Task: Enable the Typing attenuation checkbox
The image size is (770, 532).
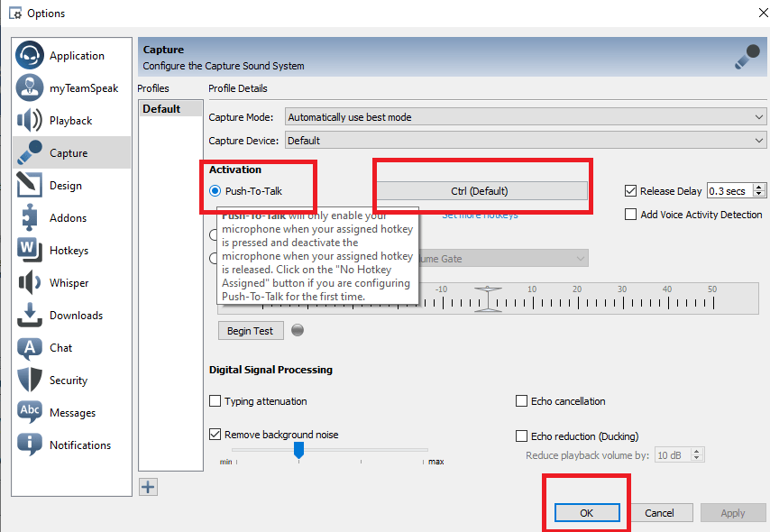Action: (x=215, y=401)
